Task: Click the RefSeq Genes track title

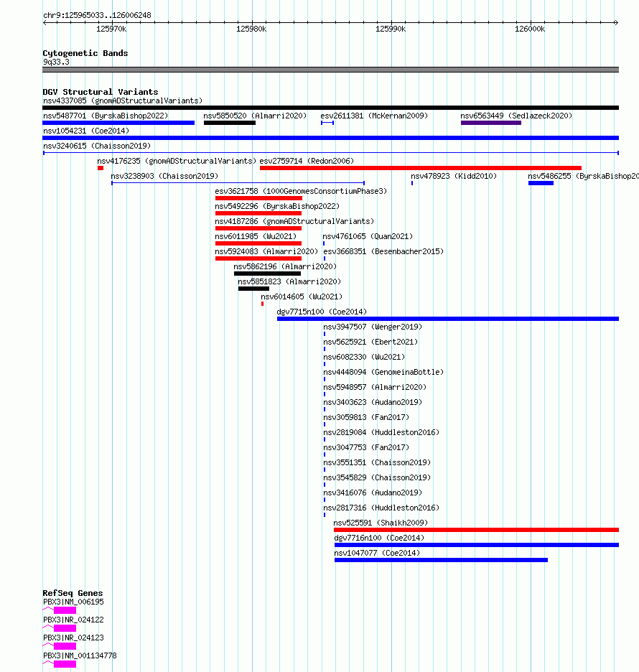Action: pyautogui.click(x=73, y=593)
